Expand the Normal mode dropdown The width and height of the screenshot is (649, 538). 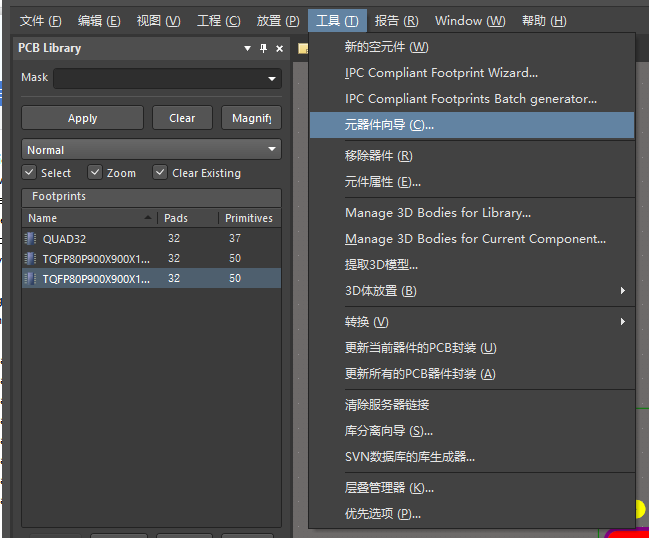click(272, 149)
